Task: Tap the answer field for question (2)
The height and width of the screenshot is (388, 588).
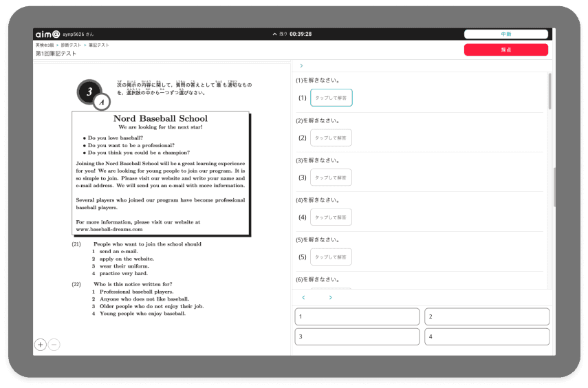Action: coord(331,138)
